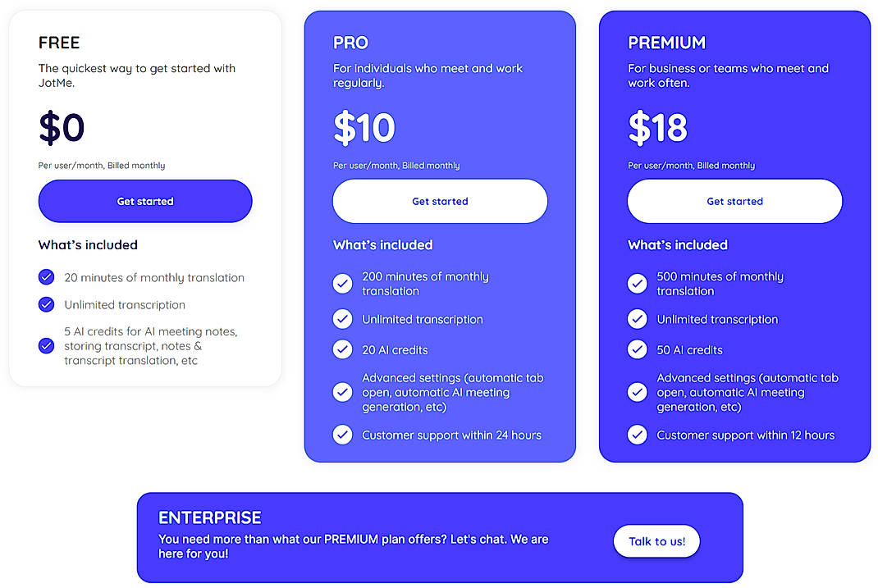Select the PRO plan title heading
The width and height of the screenshot is (878, 588).
point(350,43)
